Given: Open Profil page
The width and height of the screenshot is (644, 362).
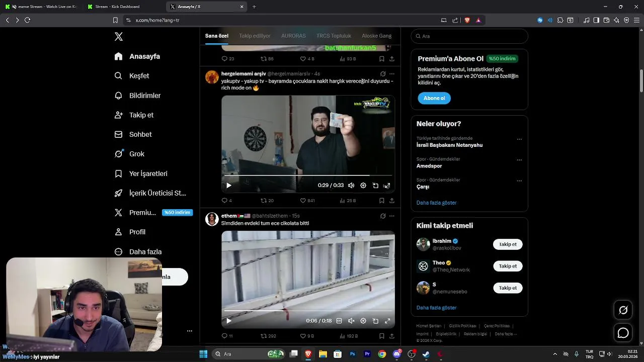Looking at the screenshot, I should (130, 232).
